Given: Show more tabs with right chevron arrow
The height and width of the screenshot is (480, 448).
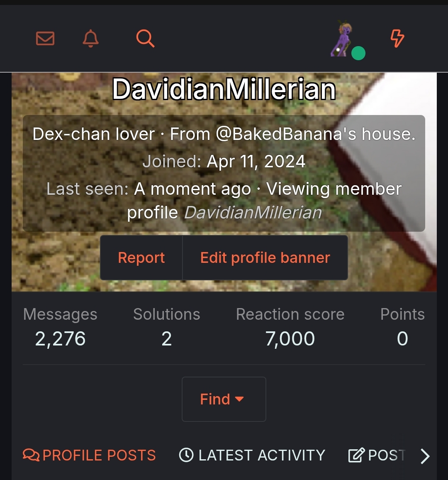Looking at the screenshot, I should click(425, 456).
